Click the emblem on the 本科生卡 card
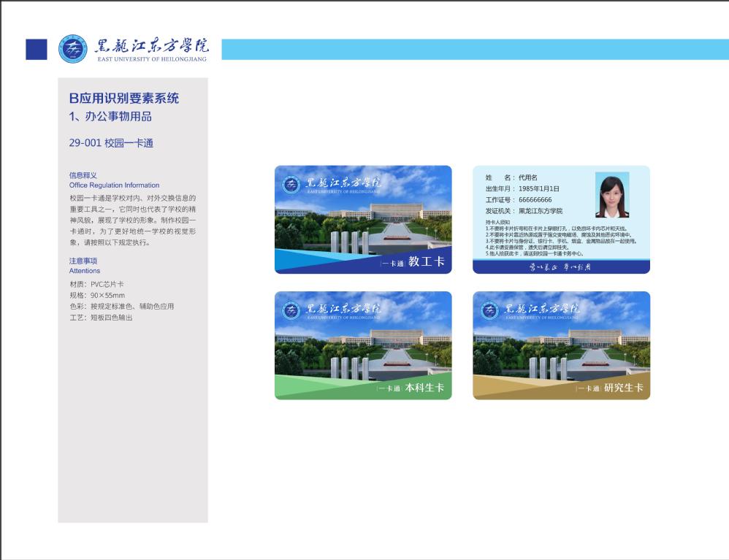729x560 pixels. tap(291, 310)
